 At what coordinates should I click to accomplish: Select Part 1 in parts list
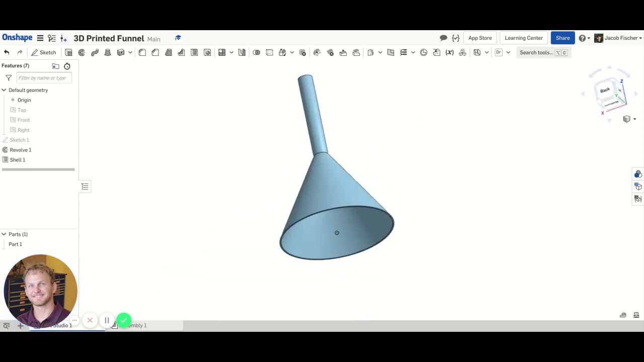(x=15, y=244)
